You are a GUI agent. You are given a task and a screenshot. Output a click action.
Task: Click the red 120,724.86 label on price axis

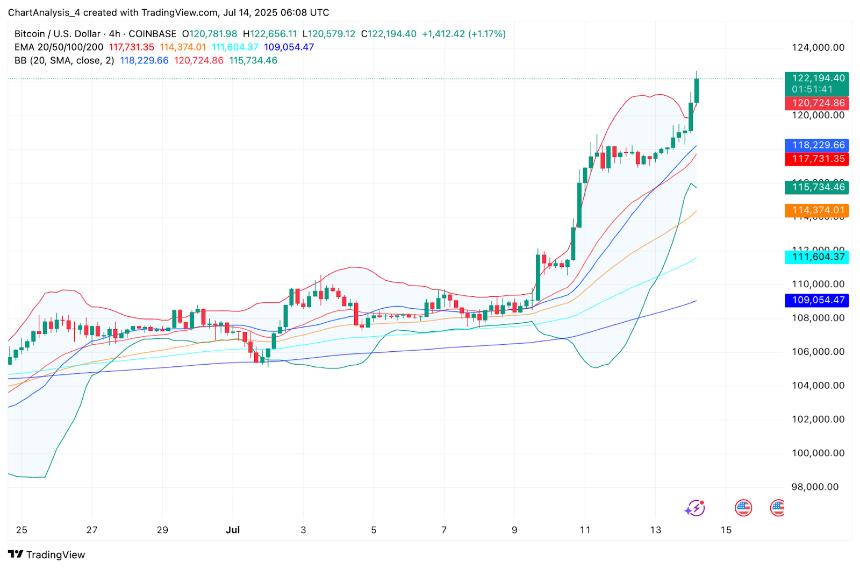(817, 102)
